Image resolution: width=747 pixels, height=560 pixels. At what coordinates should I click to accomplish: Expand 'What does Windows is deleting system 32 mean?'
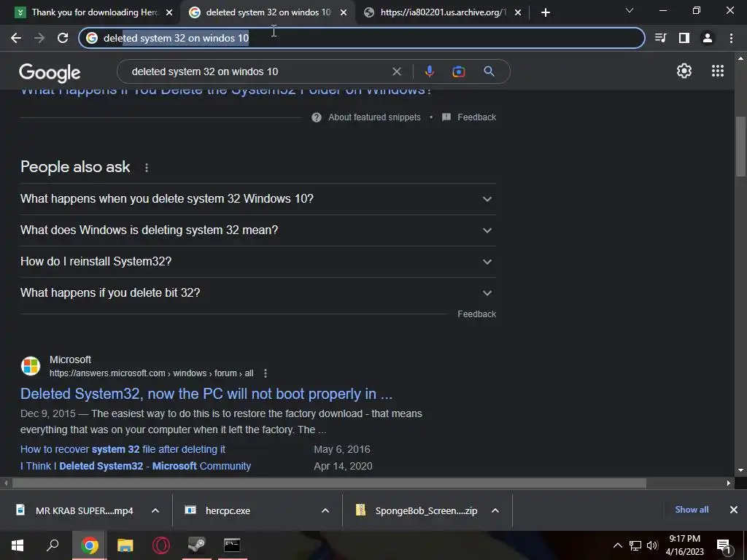258,230
